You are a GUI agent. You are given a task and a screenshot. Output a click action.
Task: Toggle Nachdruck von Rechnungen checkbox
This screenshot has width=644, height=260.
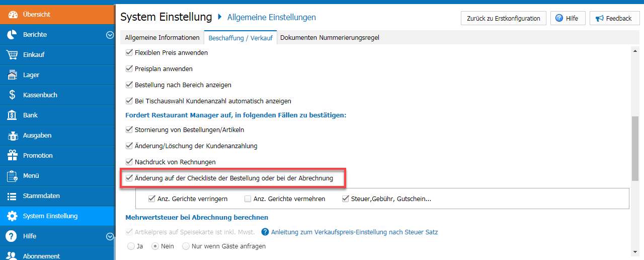(x=129, y=162)
